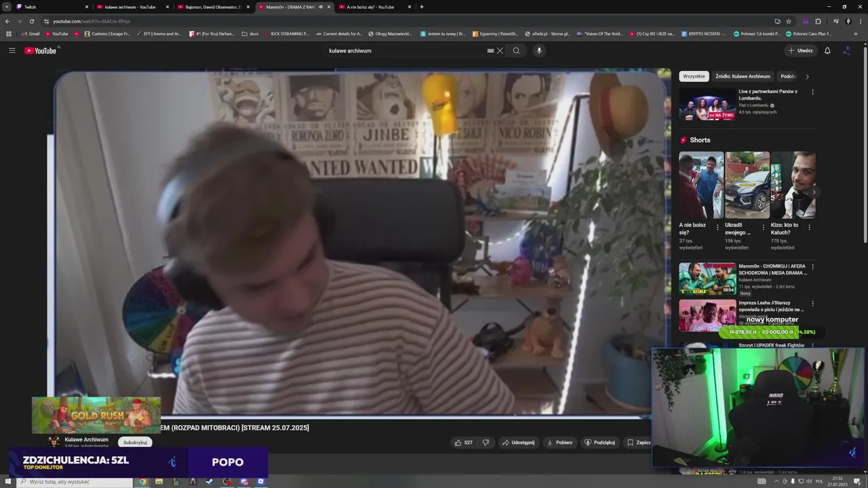Screen dimensions: 868x488
Task: Open Windows notification center icon
Action: click(857, 481)
